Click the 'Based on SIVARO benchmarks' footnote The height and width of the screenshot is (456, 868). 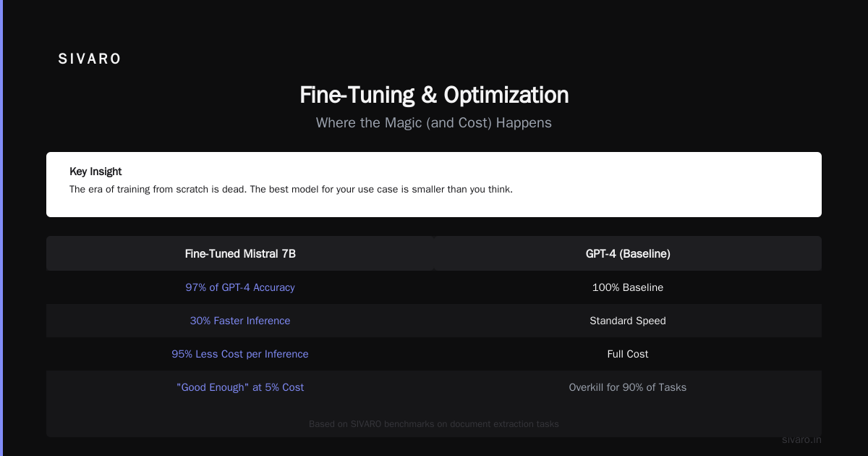click(434, 424)
